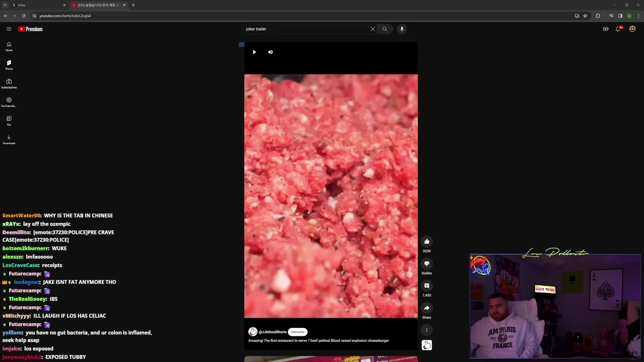Image resolution: width=644 pixels, height=362 pixels.
Task: Install app icon in address bar
Action: (x=577, y=16)
